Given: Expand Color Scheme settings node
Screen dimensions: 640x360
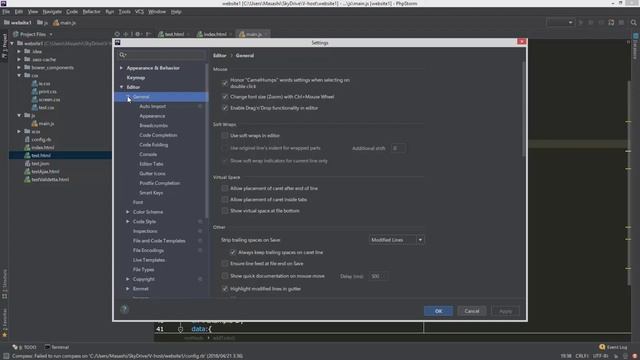Looking at the screenshot, I should point(128,212).
